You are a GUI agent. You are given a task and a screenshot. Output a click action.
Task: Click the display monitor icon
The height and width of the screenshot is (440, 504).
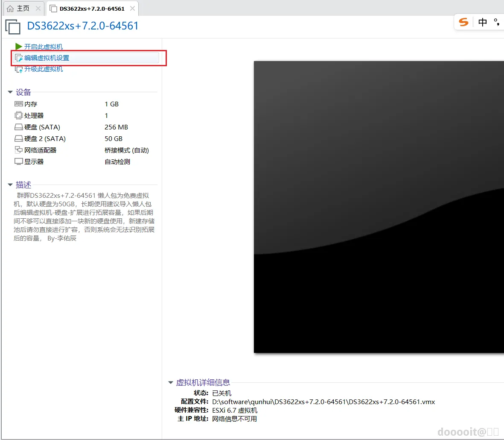[19, 161]
